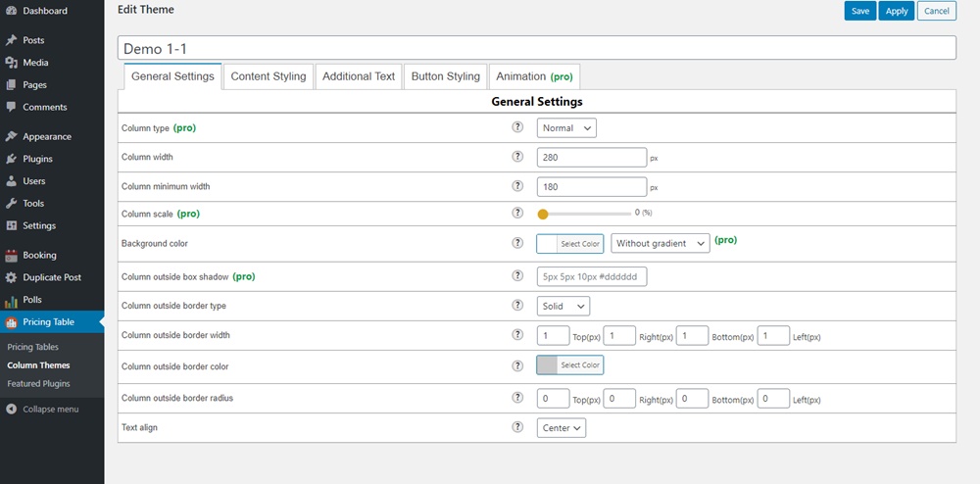Viewport: 980px width, 484px height.
Task: Click the theme name field Demo 1-1
Action: [537, 48]
